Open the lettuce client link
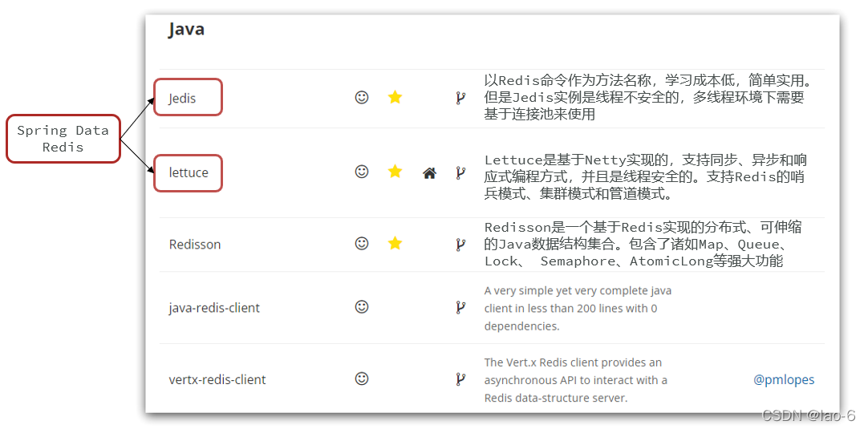 189,172
